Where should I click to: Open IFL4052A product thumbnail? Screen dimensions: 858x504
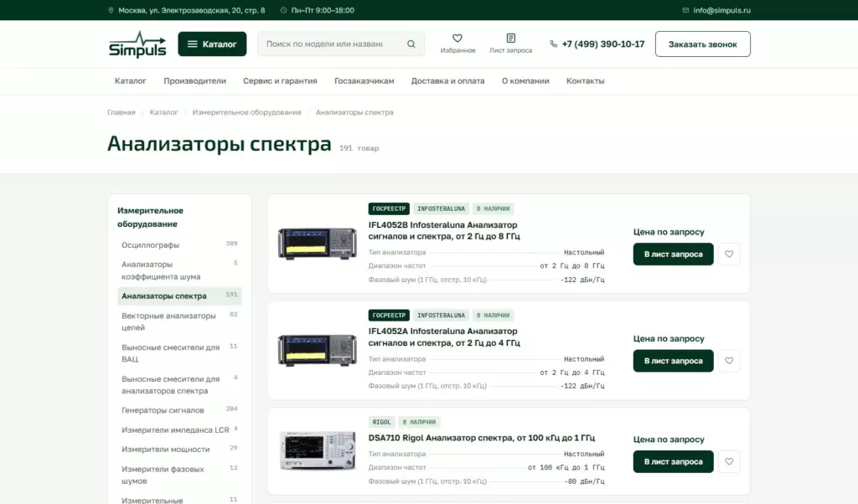point(318,350)
